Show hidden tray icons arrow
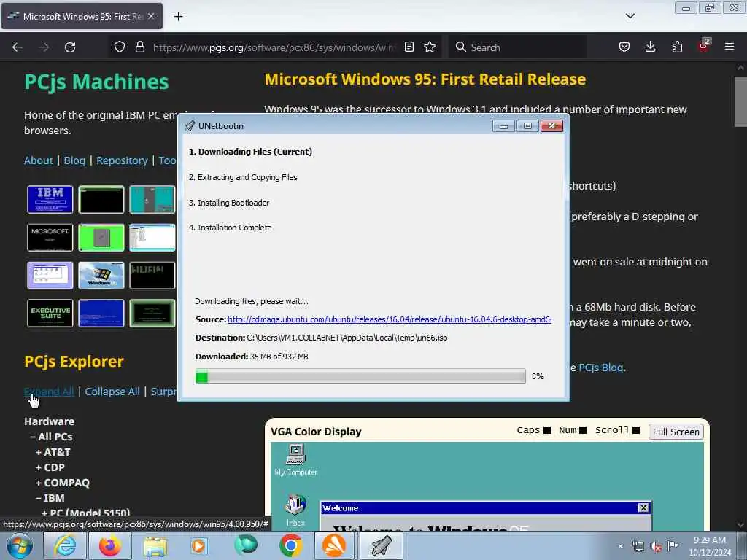 tap(620, 546)
